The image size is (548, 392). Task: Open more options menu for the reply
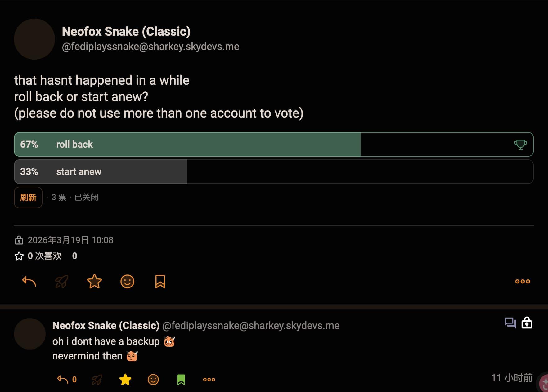point(209,379)
